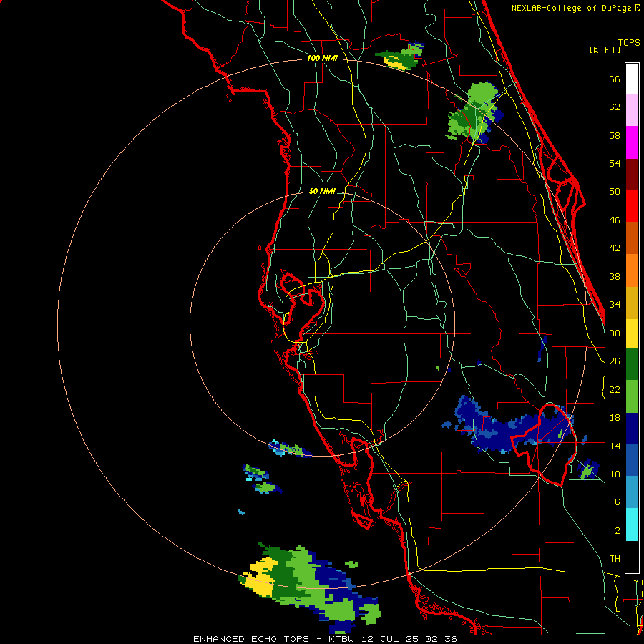The width and height of the screenshot is (644, 644).
Task: Click the 30 value on the scale
Action: coord(615,333)
